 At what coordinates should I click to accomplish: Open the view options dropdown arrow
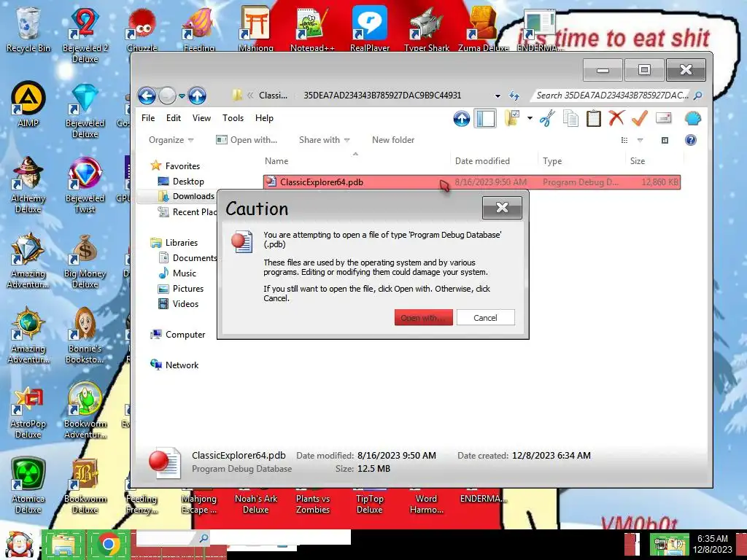[640, 140]
